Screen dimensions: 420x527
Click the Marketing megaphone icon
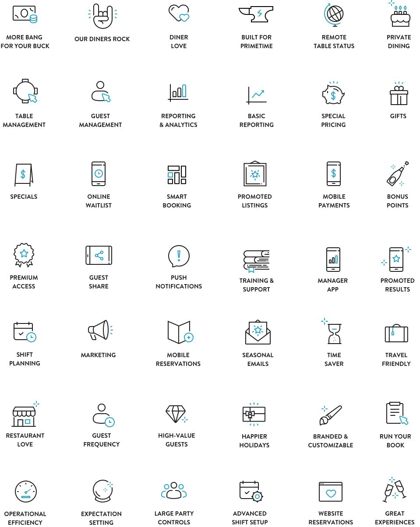[x=98, y=331]
